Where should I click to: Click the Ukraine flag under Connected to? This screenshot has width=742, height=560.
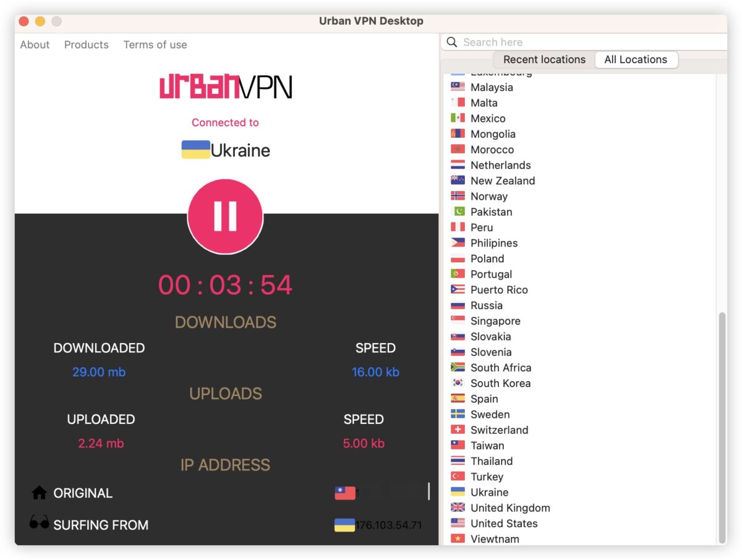coord(195,150)
